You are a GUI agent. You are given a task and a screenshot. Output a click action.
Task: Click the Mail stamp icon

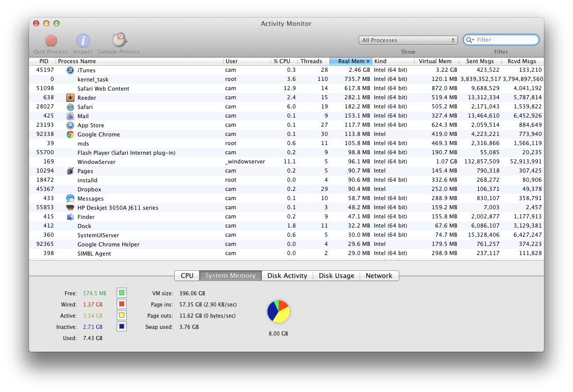tap(70, 116)
